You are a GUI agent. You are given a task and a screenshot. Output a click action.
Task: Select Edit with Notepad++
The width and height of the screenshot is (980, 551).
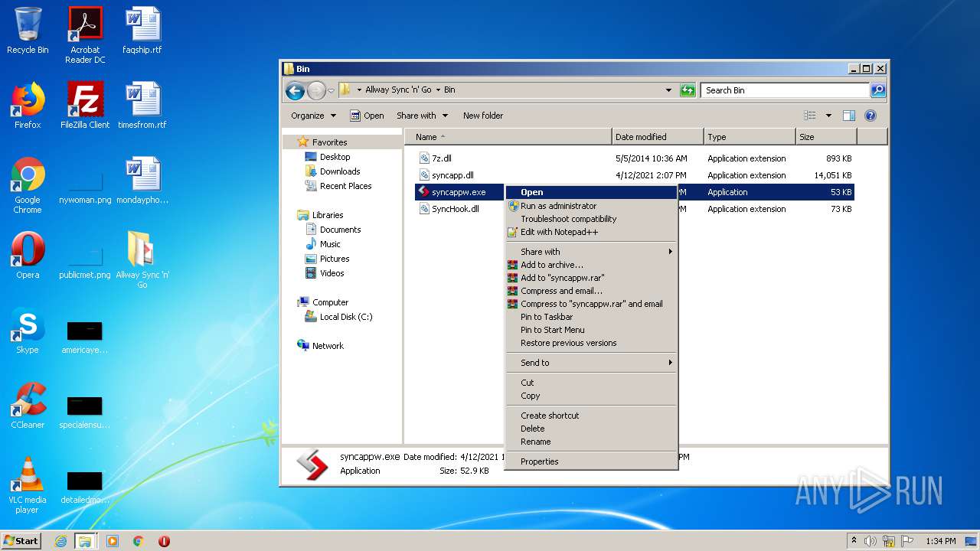point(591,232)
